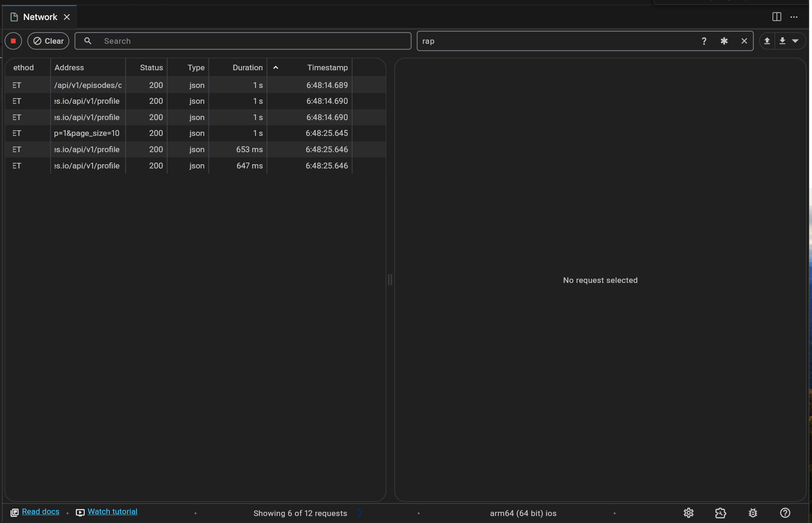Click the Network tab file icon
812x523 pixels.
tap(14, 17)
